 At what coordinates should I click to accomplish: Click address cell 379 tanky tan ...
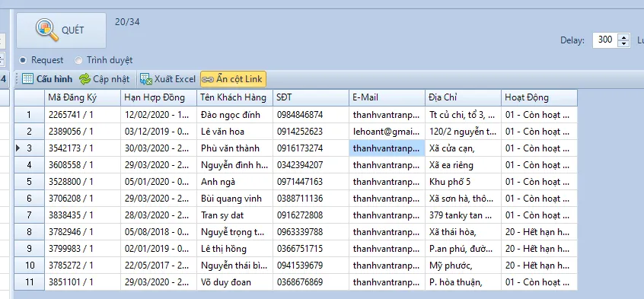coord(464,215)
